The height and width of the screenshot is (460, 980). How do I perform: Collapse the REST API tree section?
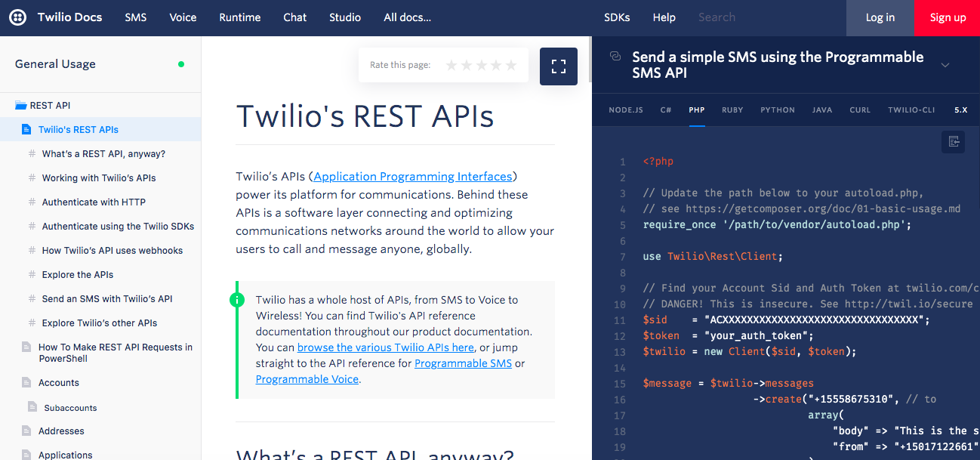(50, 106)
